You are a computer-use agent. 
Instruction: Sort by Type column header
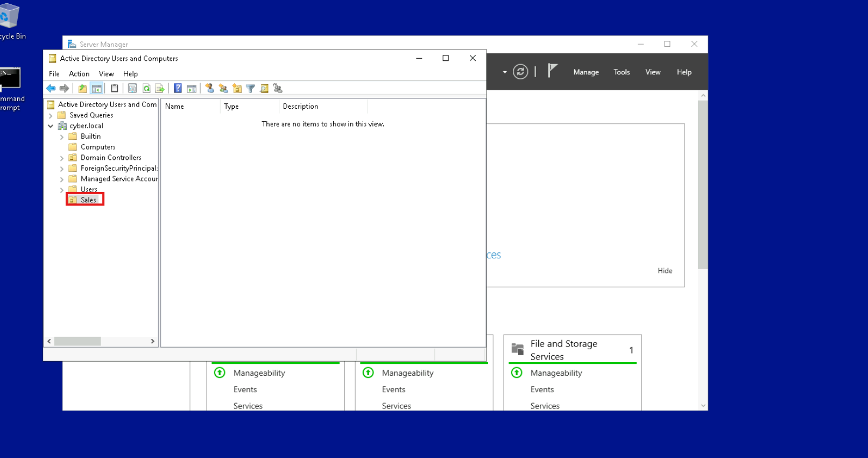click(x=250, y=107)
